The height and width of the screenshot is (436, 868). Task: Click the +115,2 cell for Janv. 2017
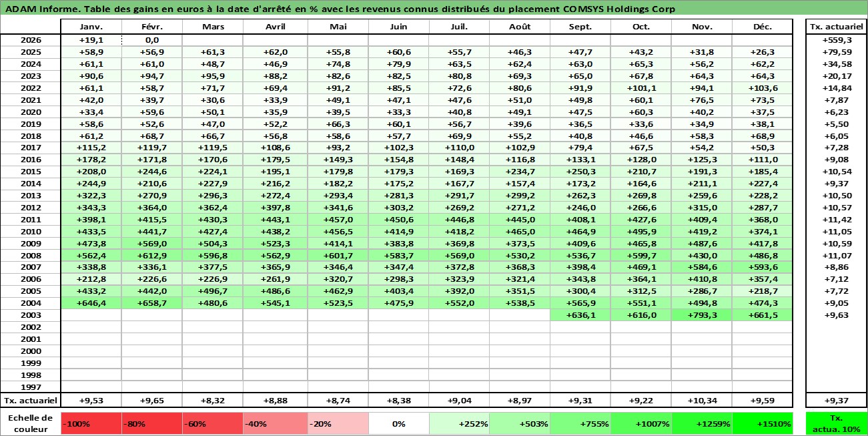pos(91,148)
